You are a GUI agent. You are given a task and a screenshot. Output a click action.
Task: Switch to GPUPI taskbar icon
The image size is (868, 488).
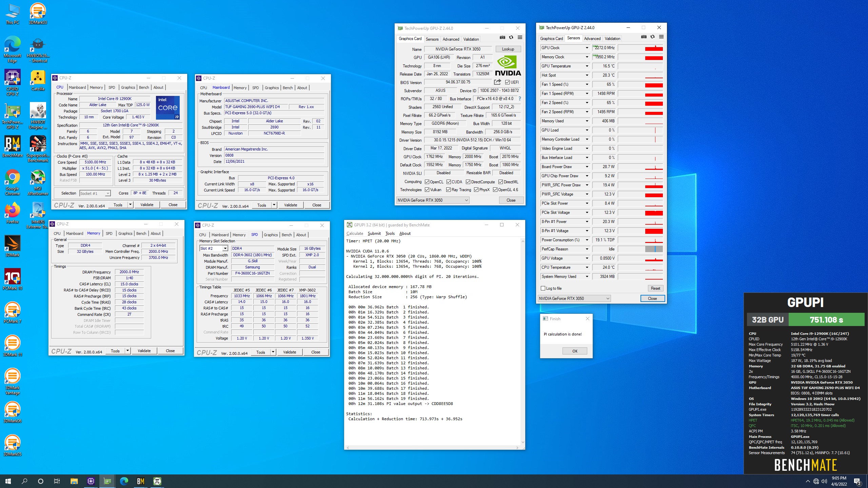coord(157,481)
